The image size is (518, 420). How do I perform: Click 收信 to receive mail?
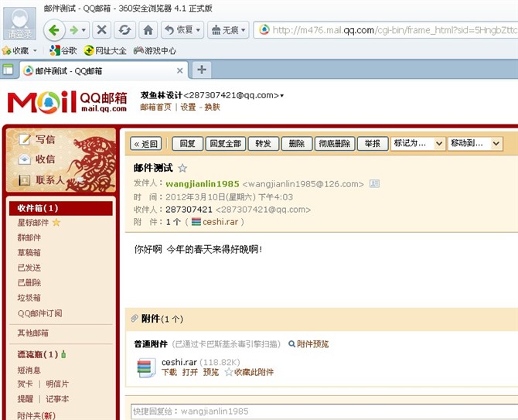click(x=37, y=159)
